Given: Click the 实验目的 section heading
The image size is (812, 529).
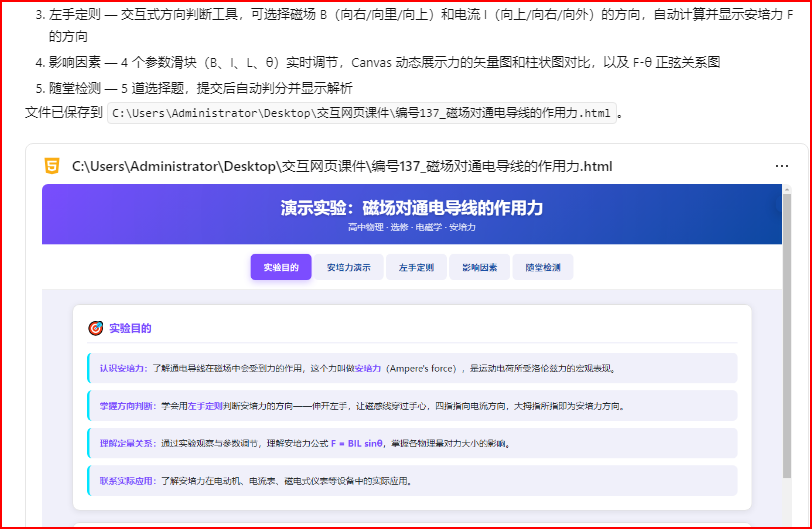Looking at the screenshot, I should (x=130, y=328).
